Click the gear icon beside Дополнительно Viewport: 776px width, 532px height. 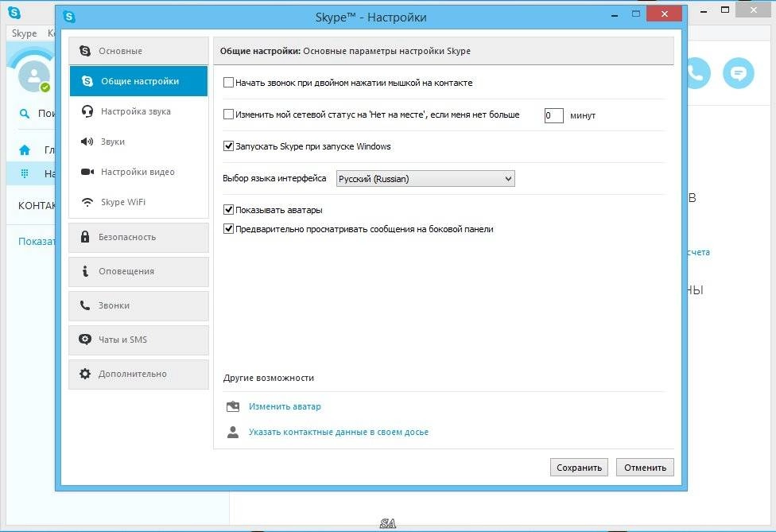[85, 374]
